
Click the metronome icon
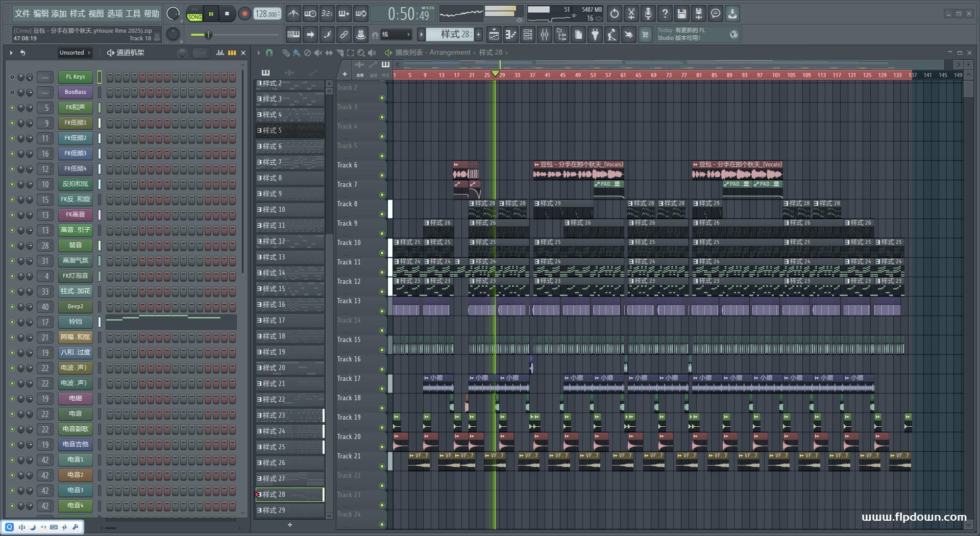click(293, 14)
